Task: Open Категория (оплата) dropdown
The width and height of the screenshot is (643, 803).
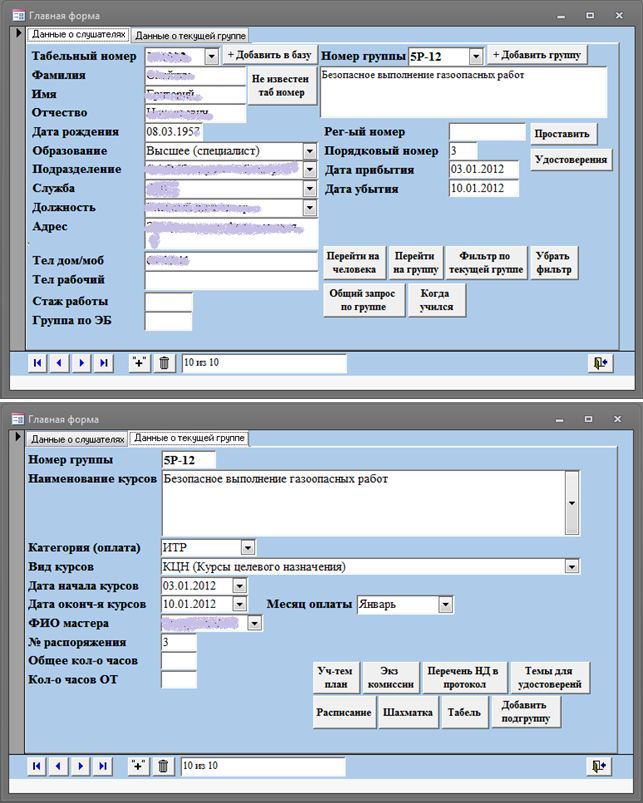Action: coord(248,548)
